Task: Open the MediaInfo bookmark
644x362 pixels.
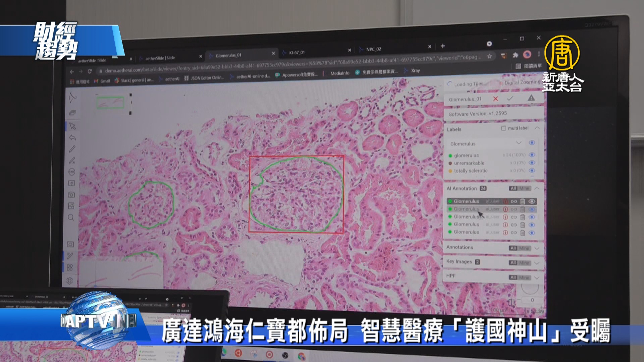Action: pyautogui.click(x=339, y=73)
